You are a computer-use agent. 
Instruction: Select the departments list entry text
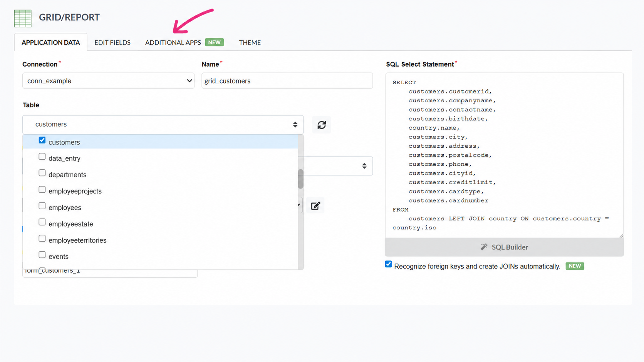coord(67,175)
